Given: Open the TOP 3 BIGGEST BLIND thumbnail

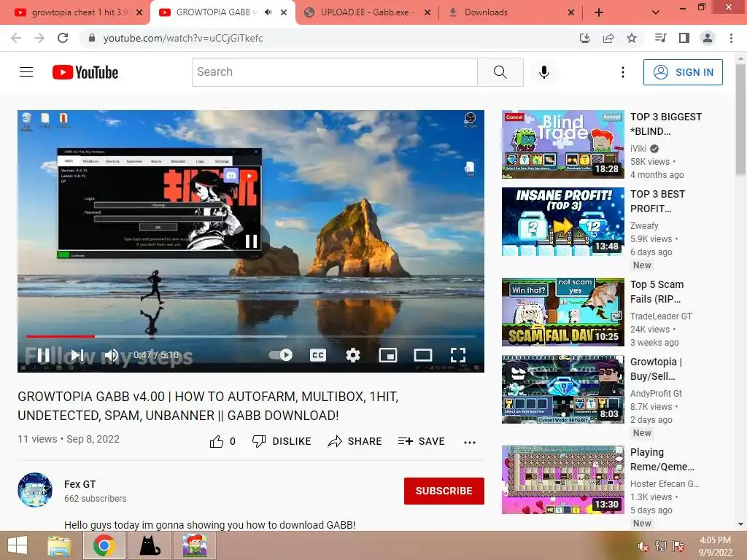Looking at the screenshot, I should pos(562,144).
